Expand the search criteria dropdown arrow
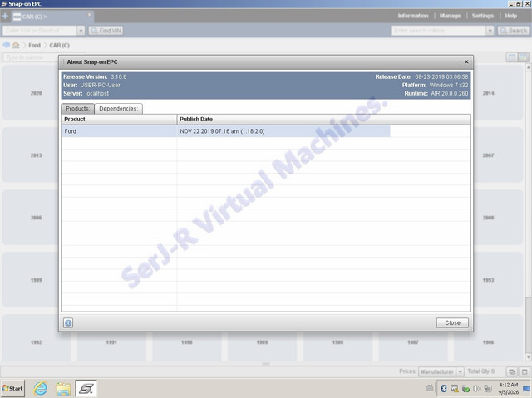The height and width of the screenshot is (398, 532). (490, 31)
